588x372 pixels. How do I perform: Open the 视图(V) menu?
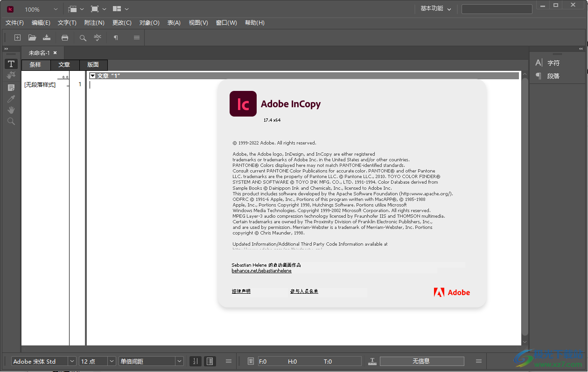(x=198, y=23)
